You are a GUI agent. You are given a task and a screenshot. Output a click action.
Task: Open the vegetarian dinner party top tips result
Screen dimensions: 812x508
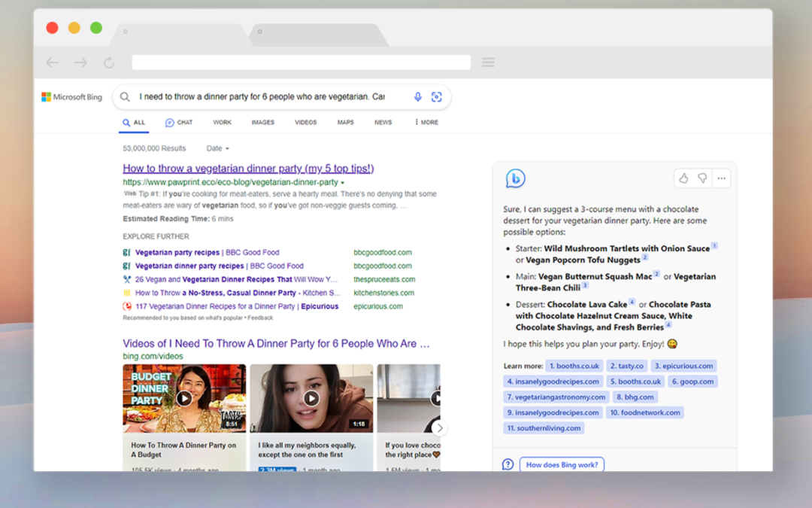pyautogui.click(x=248, y=169)
